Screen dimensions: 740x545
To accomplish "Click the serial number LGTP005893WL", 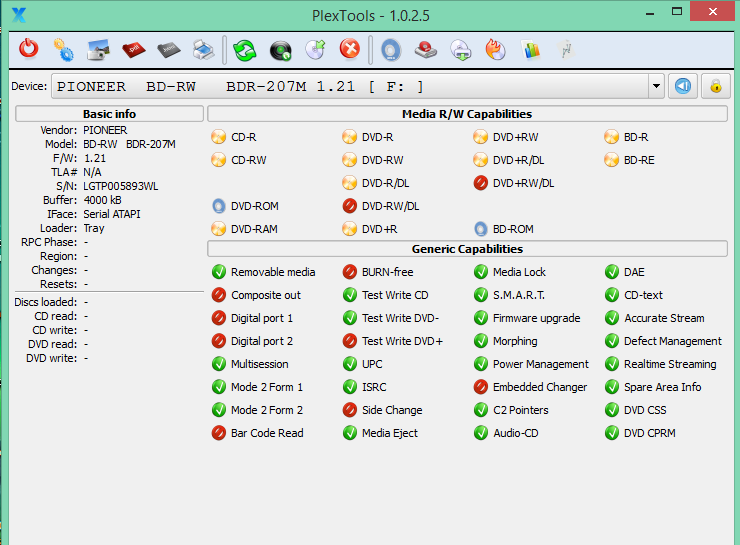I will click(121, 186).
